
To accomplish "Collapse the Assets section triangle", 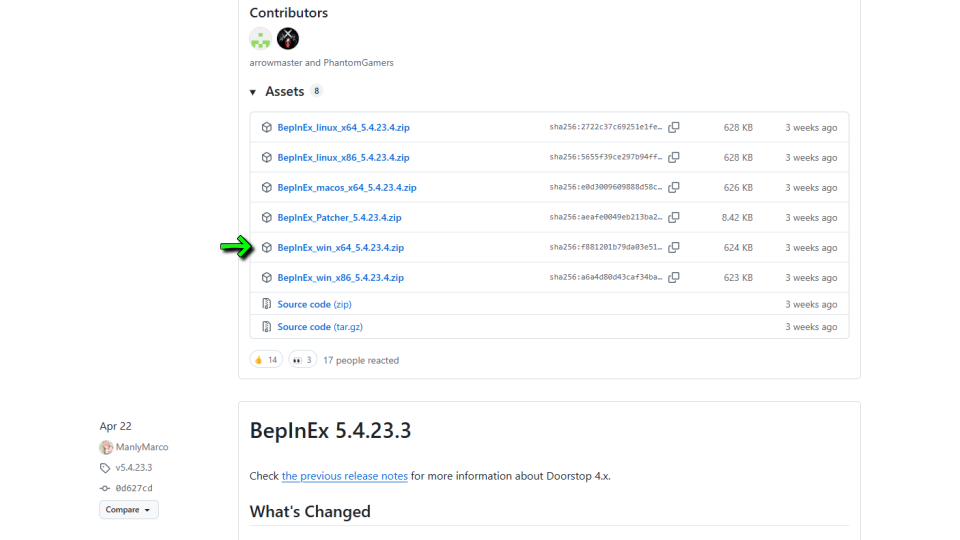I will [x=253, y=92].
